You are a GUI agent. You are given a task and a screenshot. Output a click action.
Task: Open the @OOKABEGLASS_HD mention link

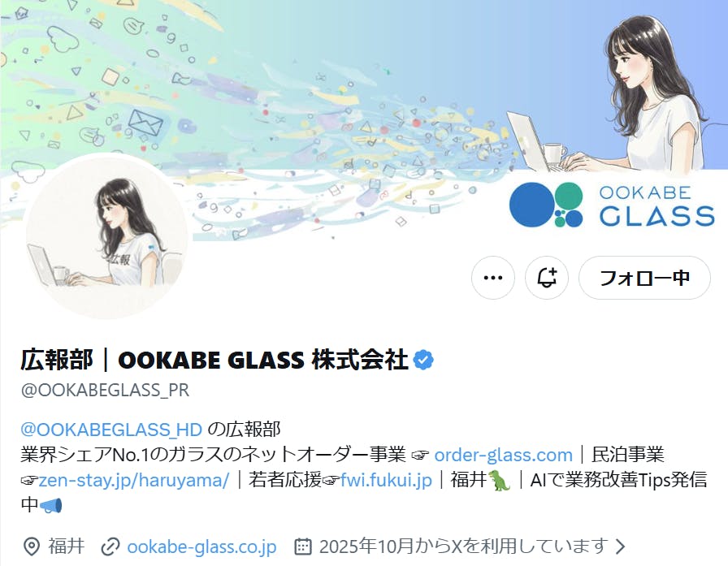point(111,429)
